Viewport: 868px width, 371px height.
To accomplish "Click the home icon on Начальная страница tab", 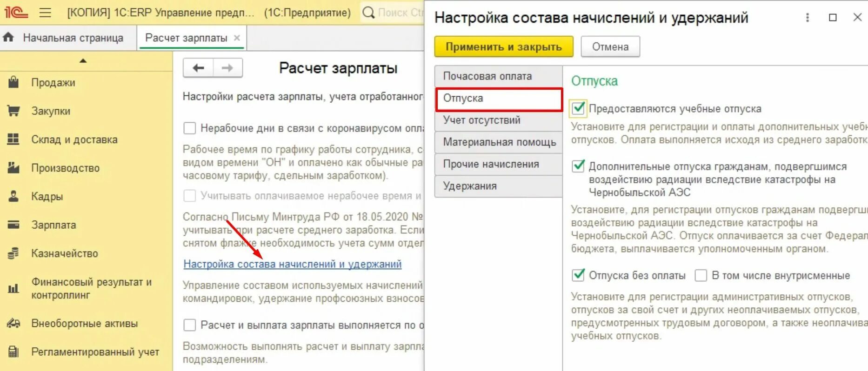I will tap(8, 37).
